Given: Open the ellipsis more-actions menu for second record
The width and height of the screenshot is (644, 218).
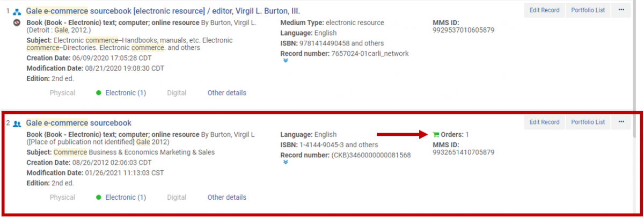Looking at the screenshot, I should click(x=621, y=122).
